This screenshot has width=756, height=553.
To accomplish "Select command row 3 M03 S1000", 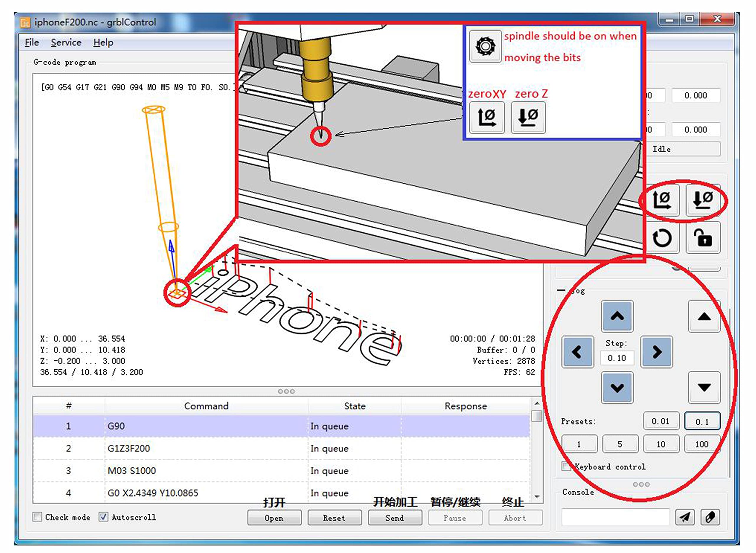I will pos(281,471).
